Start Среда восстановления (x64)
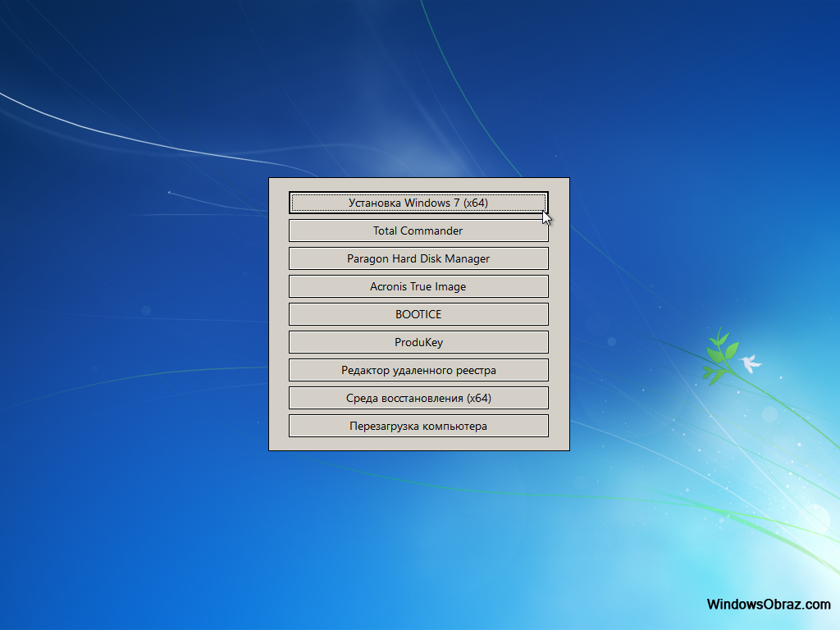 tap(418, 398)
